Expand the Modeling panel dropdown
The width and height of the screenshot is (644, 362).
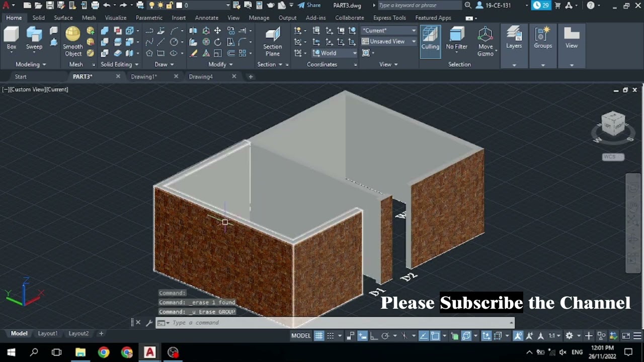(x=31, y=64)
